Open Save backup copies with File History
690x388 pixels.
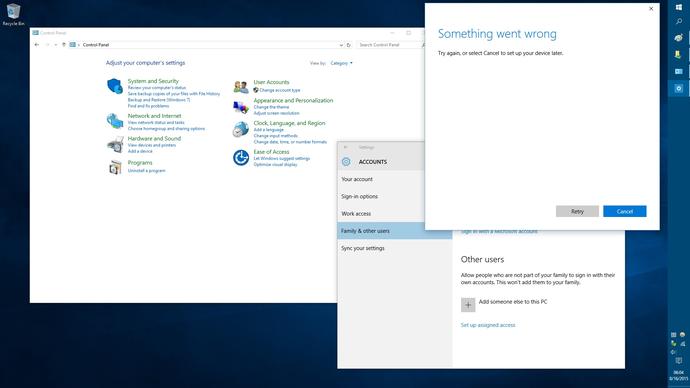(174, 94)
